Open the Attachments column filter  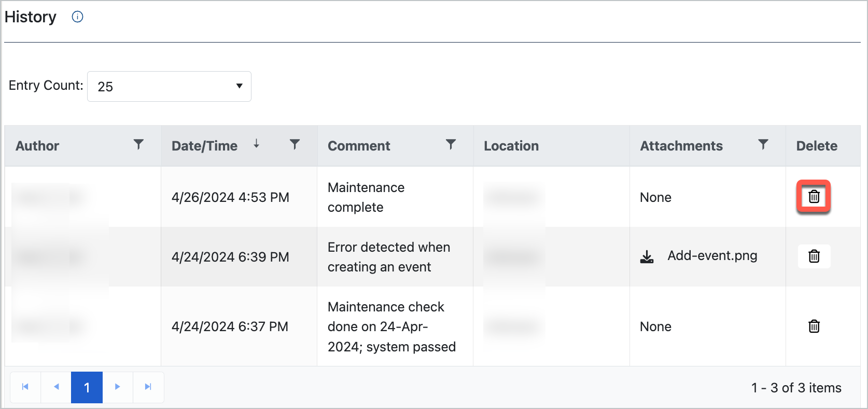pos(763,145)
